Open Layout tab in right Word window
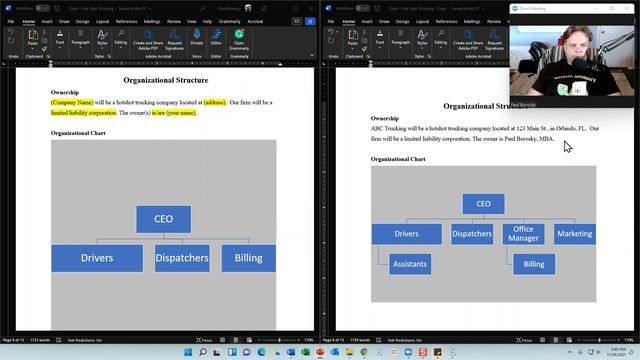The width and height of the screenshot is (640, 360). [x=422, y=21]
